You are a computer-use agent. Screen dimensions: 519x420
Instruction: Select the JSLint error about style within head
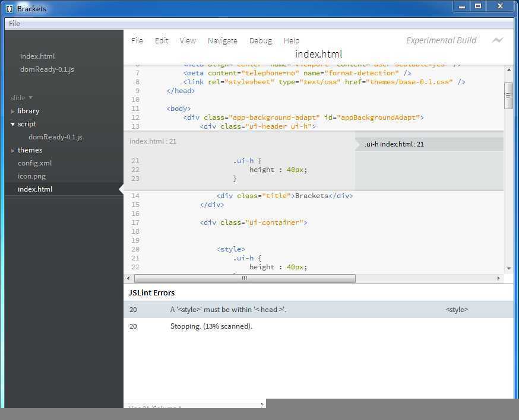[x=318, y=310]
